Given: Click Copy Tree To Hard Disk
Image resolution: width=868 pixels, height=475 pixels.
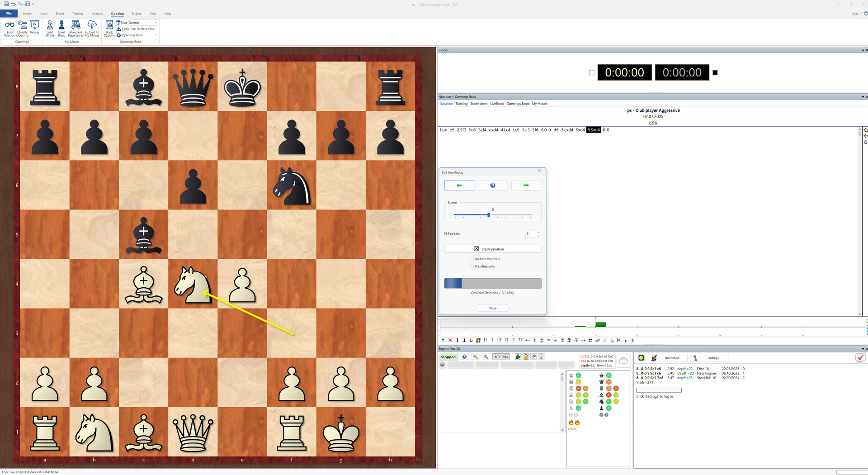Looking at the screenshot, I should 136,28.
